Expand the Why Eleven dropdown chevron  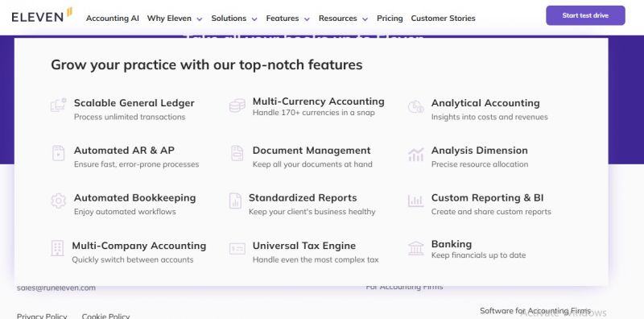pos(199,19)
